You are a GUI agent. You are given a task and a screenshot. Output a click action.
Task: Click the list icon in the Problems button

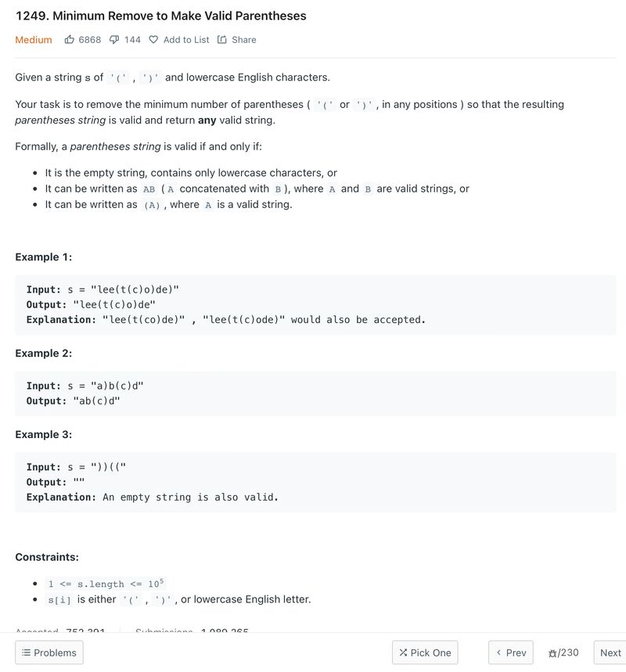[x=26, y=652]
